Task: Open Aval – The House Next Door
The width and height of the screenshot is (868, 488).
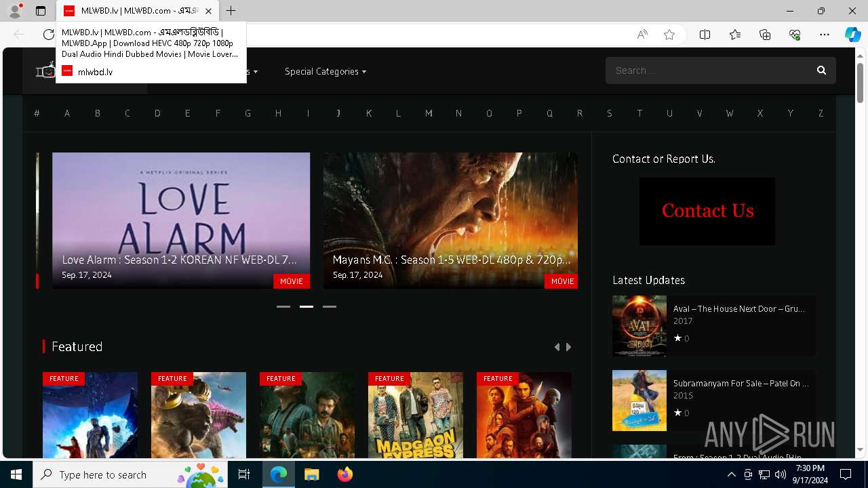Action: tap(738, 308)
